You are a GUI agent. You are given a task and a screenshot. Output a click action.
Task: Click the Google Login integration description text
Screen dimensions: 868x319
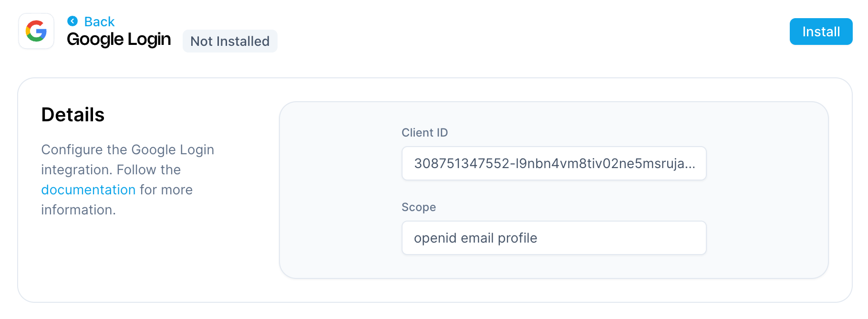pyautogui.click(x=127, y=179)
